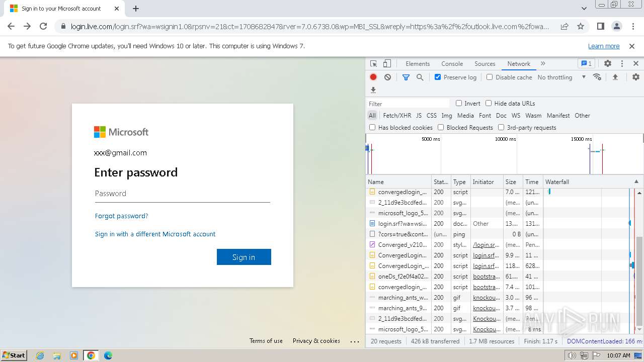Toggle the device toolbar icon

tap(387, 64)
